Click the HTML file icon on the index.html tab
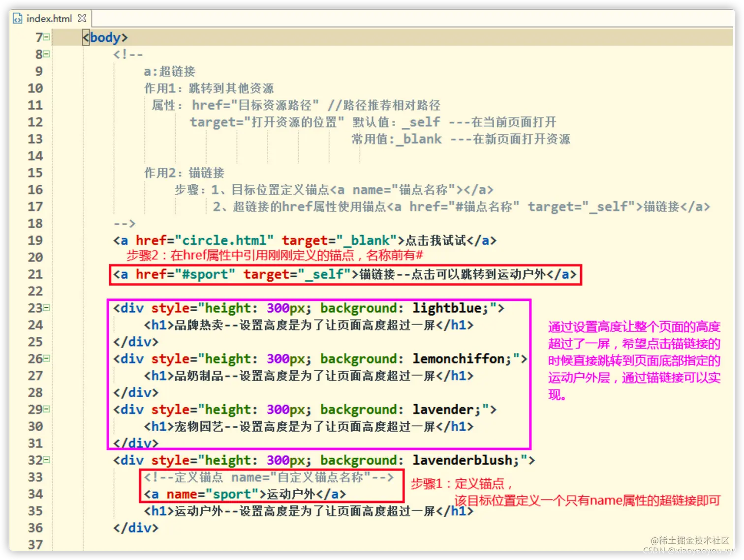The image size is (744, 560). 18,18
